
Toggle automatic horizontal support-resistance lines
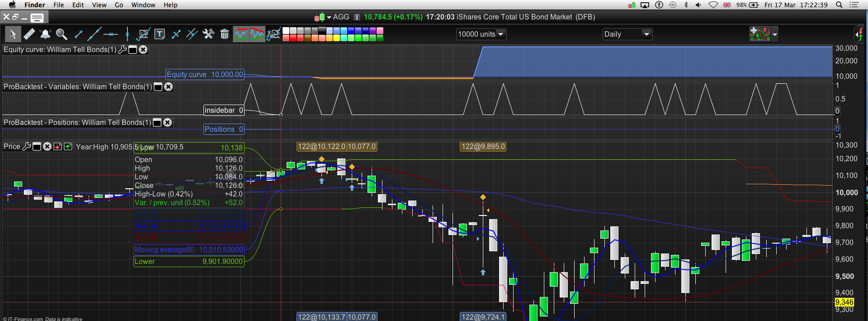241,34
